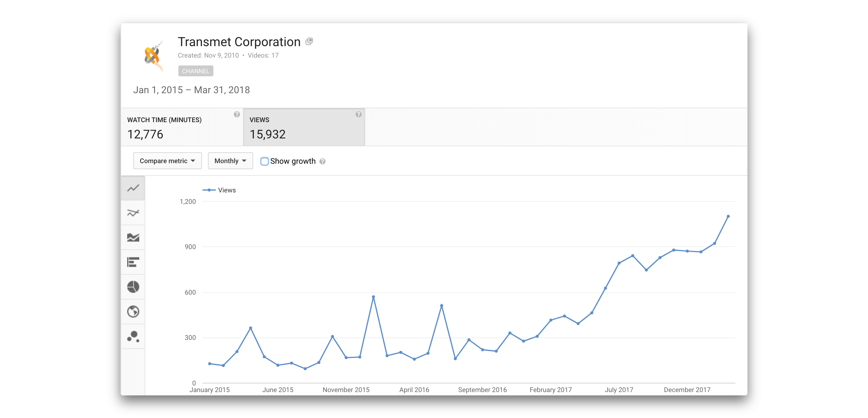
Task: Select the Watch Time (Minutes) metric card
Action: coord(182,127)
